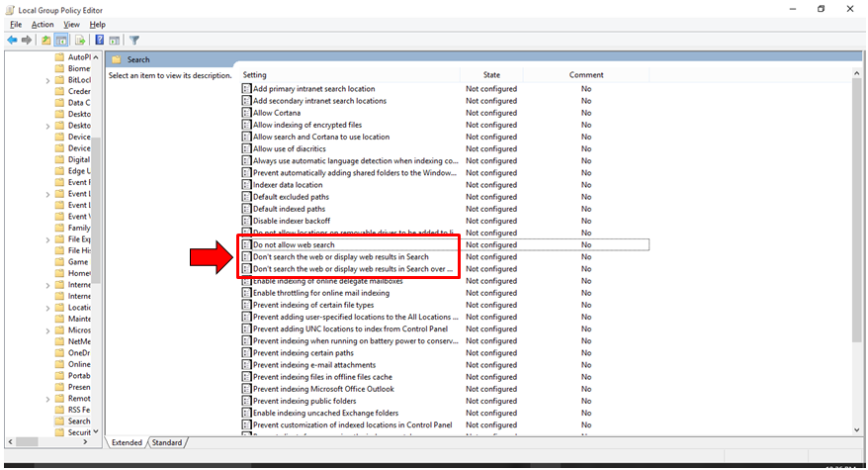Click the Export List toolbar icon

click(80, 40)
